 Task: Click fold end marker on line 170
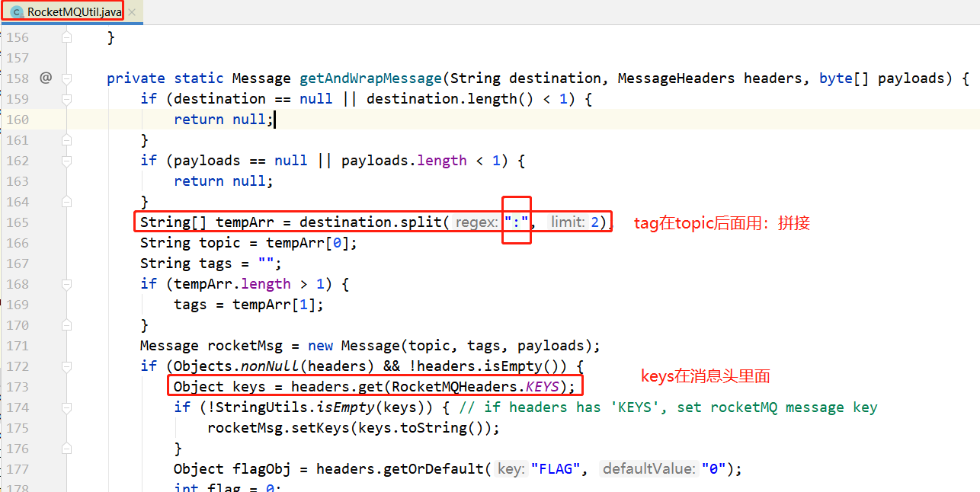coord(66,325)
